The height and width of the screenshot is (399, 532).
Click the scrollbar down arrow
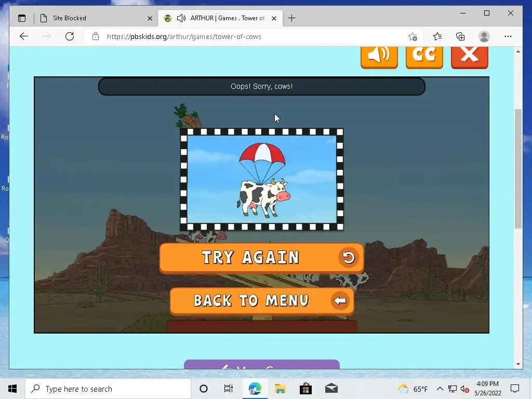(x=518, y=364)
